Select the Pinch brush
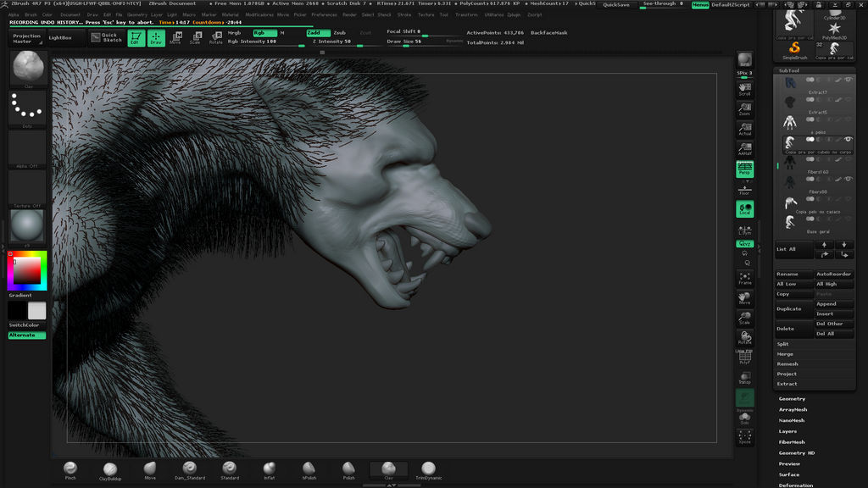Screen dimensions: 868x488 (70, 469)
